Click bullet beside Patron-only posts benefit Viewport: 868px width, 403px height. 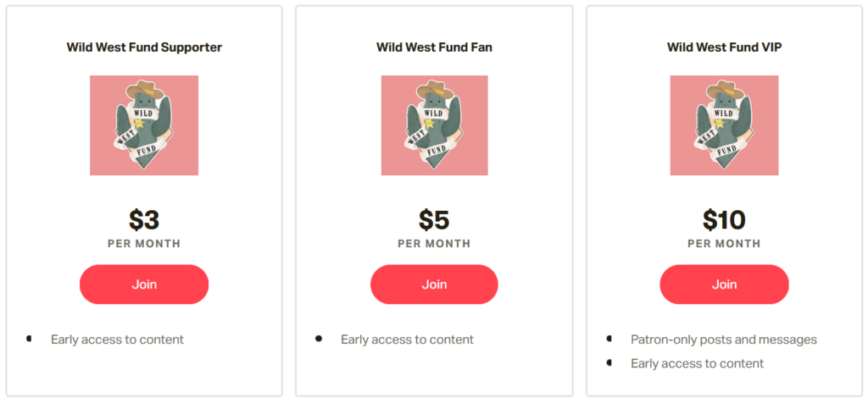[609, 339]
